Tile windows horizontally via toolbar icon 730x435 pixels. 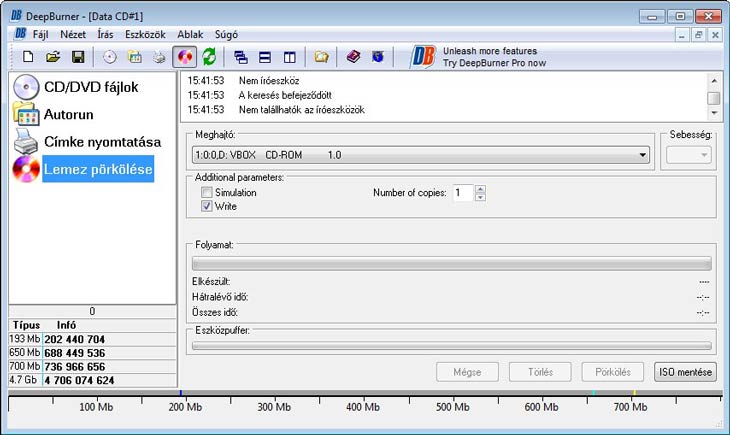(265, 57)
